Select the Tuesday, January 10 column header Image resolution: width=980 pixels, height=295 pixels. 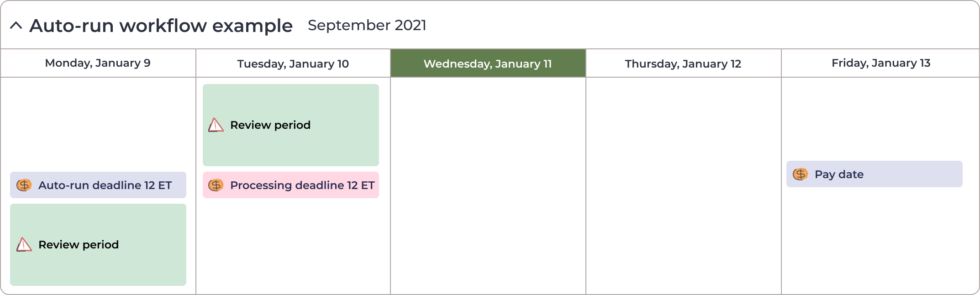pos(293,63)
